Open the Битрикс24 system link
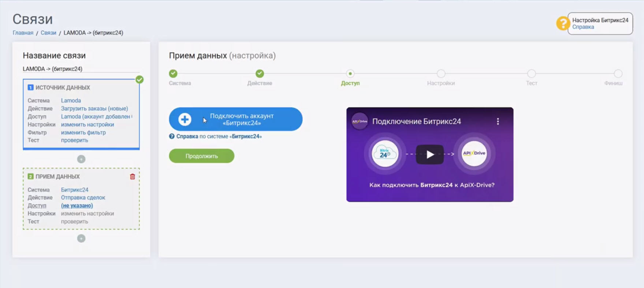This screenshot has height=288, width=644. point(75,190)
